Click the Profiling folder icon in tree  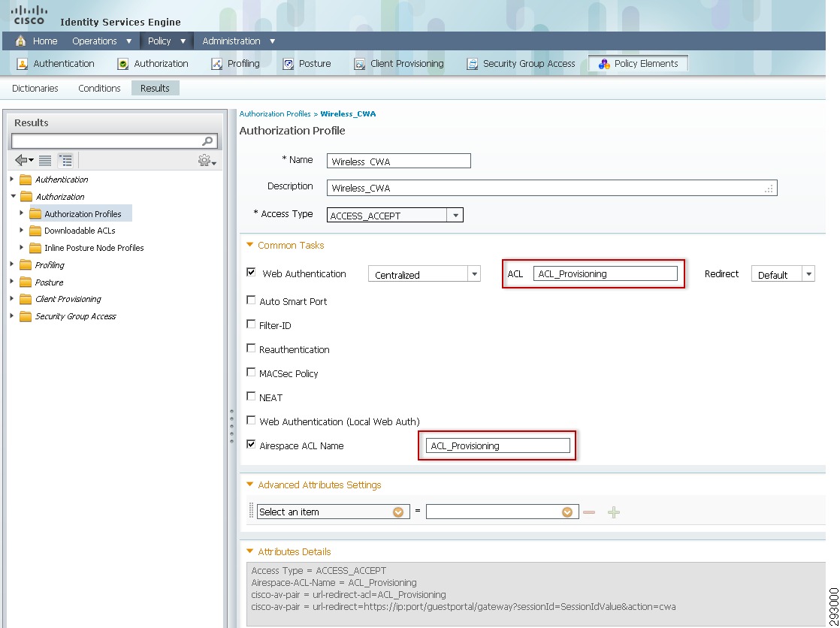(x=26, y=264)
